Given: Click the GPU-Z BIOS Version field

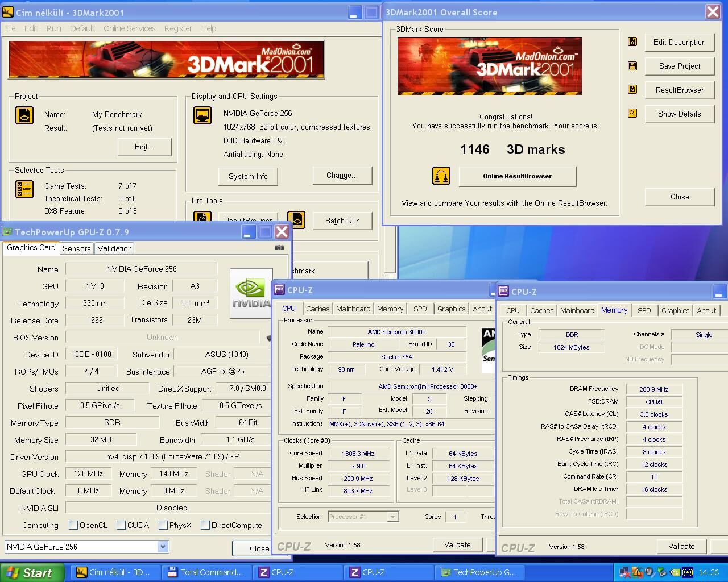Looking at the screenshot, I should (x=162, y=337).
